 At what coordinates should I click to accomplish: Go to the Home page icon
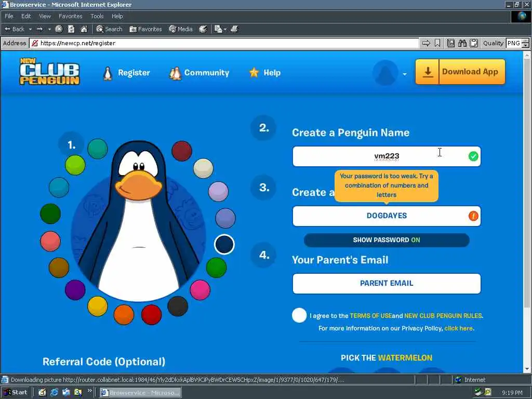pos(84,29)
